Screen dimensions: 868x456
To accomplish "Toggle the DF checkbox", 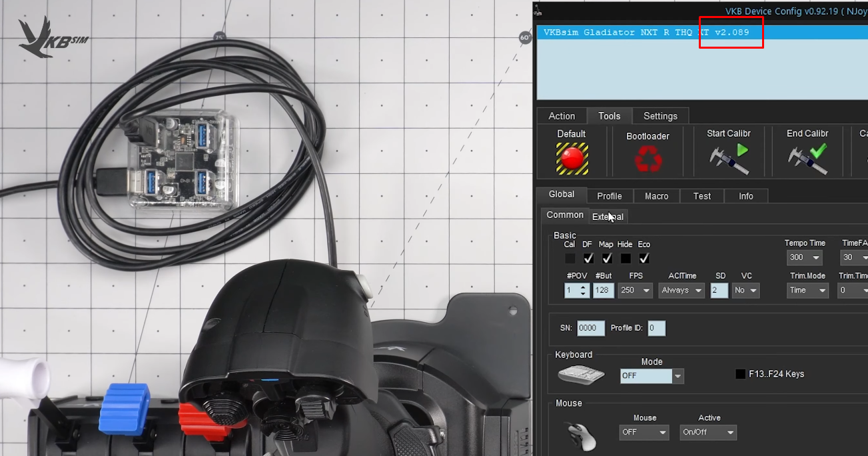I will pos(588,258).
